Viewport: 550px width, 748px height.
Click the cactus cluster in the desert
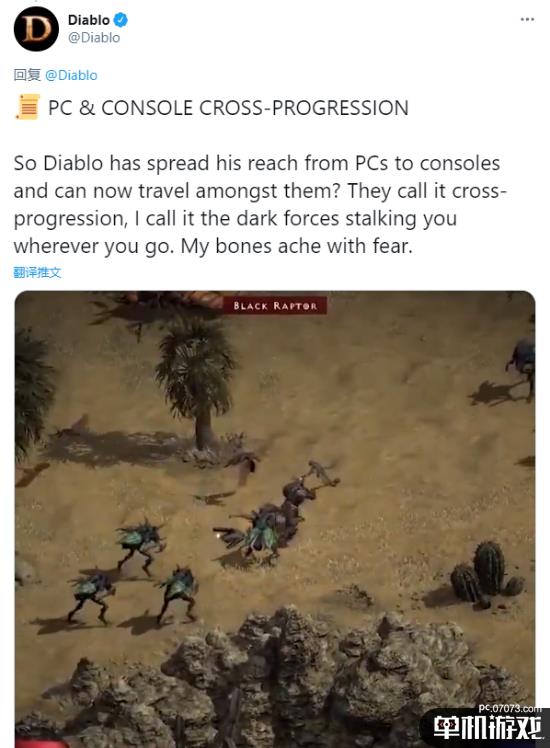[486, 575]
